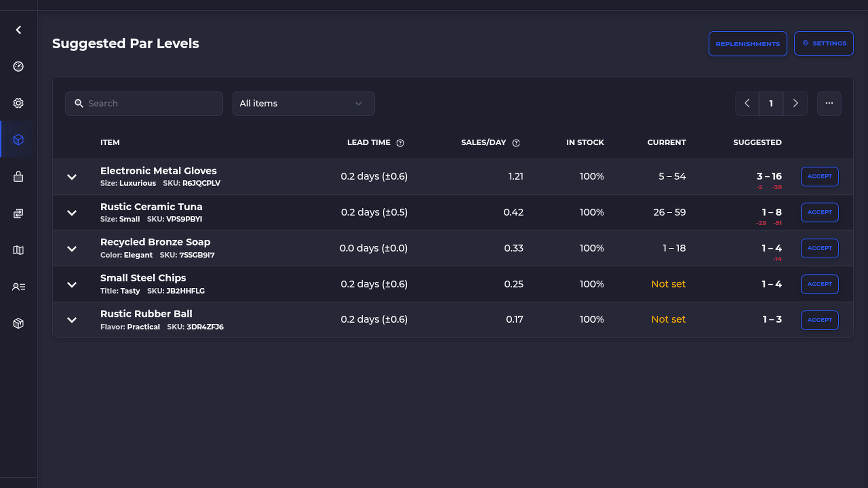868x488 pixels.
Task: Expand Recycled Bronze Soap row
Action: [72, 249]
